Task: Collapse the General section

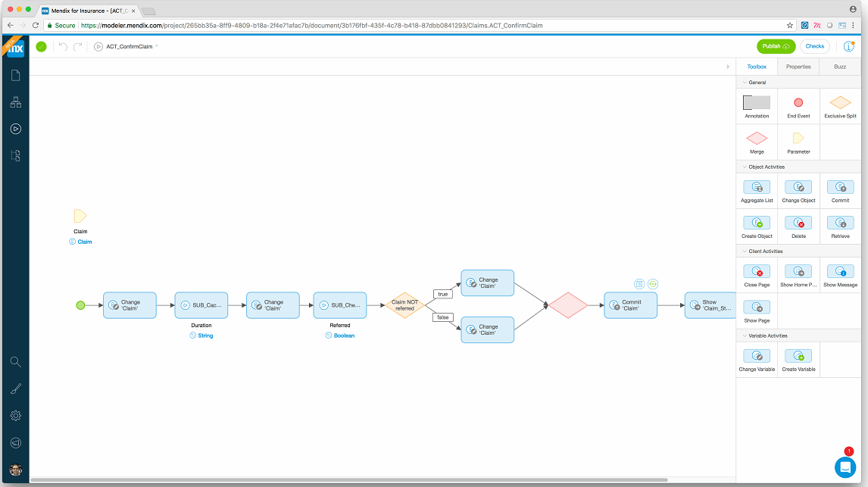Action: coord(756,82)
